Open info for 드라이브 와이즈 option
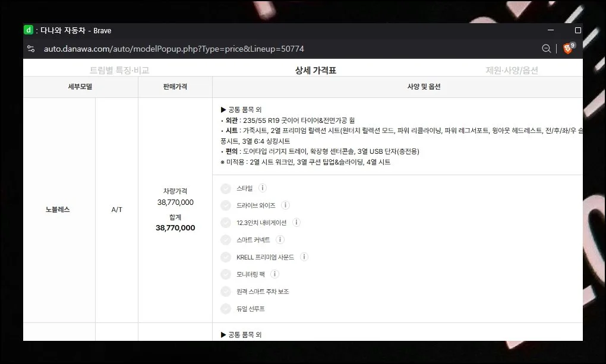Image resolution: width=606 pixels, height=364 pixels. click(285, 205)
